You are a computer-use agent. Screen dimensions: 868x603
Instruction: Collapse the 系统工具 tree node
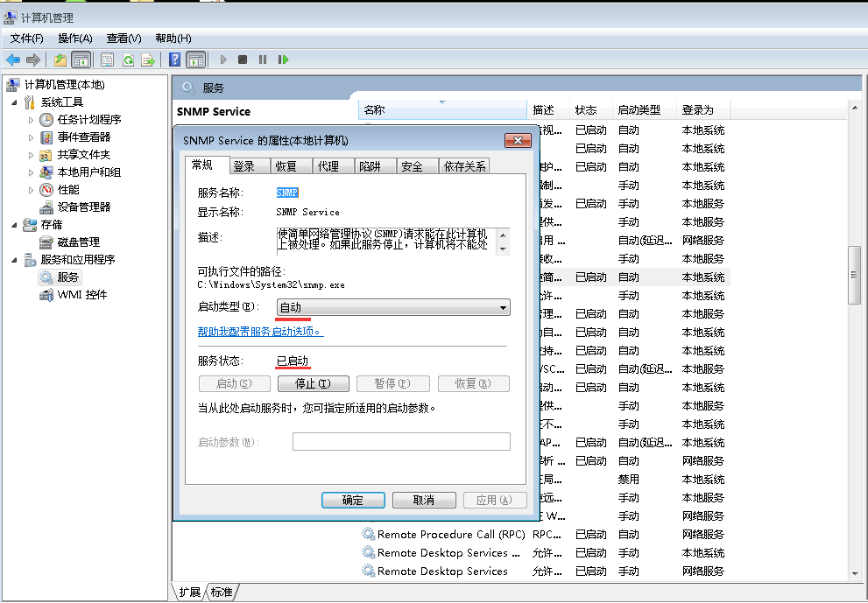click(14, 102)
